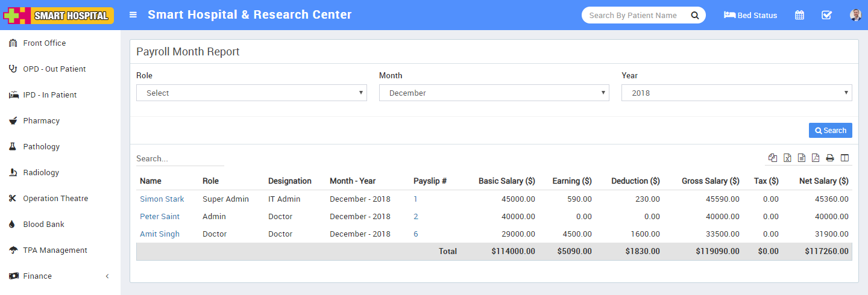The height and width of the screenshot is (295, 868).
Task: Open the Year dropdown showing 2018
Action: coord(736,93)
